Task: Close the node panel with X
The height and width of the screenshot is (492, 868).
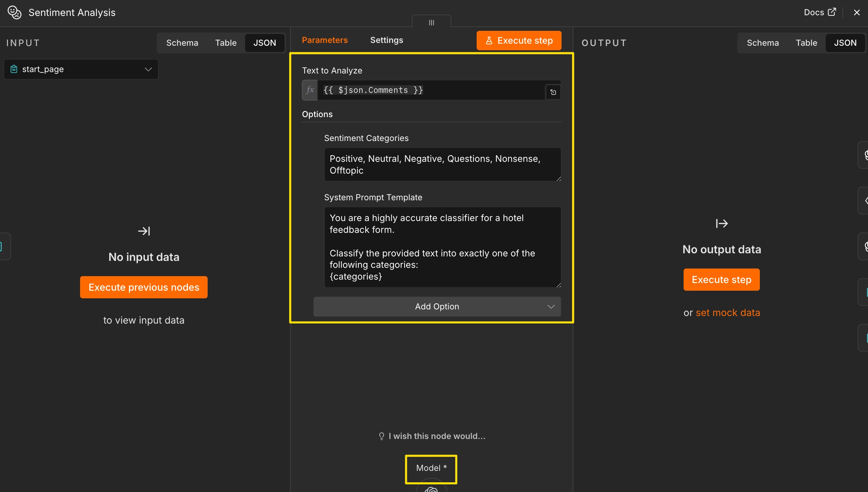Action: [857, 12]
